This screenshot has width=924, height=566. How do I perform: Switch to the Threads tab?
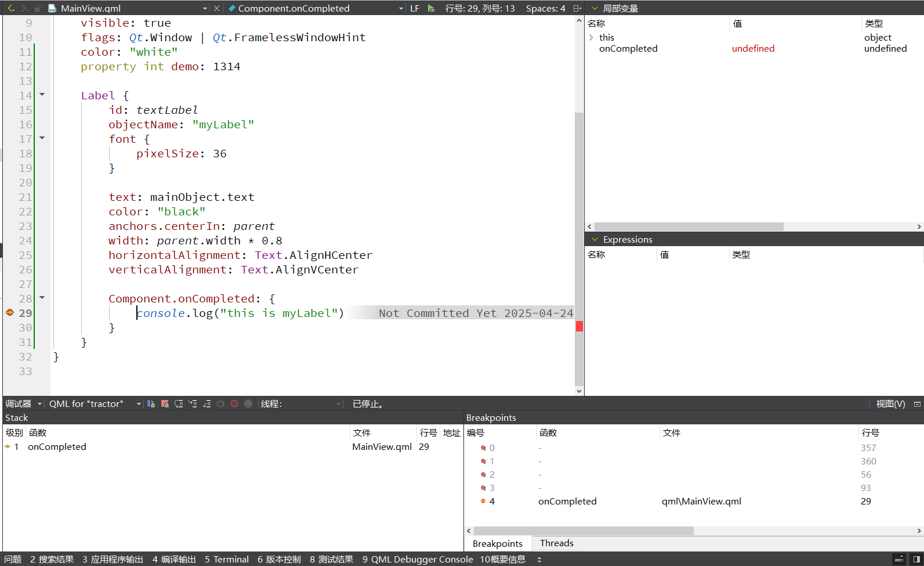(x=556, y=543)
